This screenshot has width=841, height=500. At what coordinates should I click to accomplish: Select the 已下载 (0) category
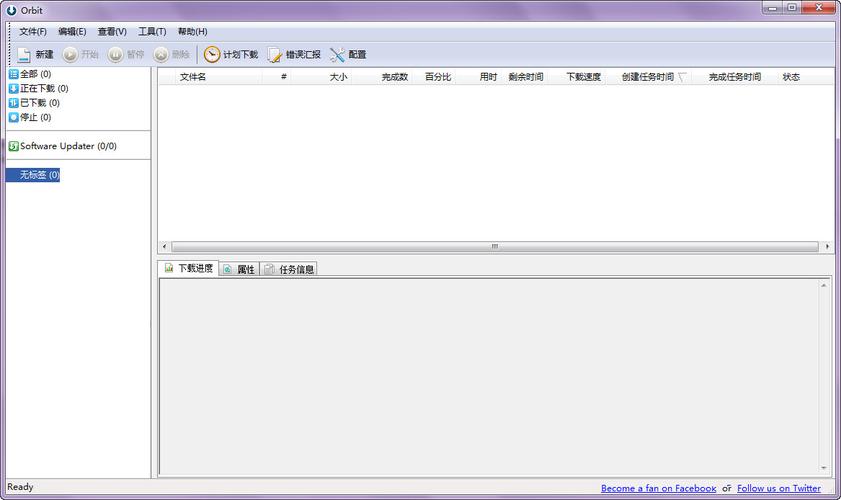pyautogui.click(x=34, y=103)
